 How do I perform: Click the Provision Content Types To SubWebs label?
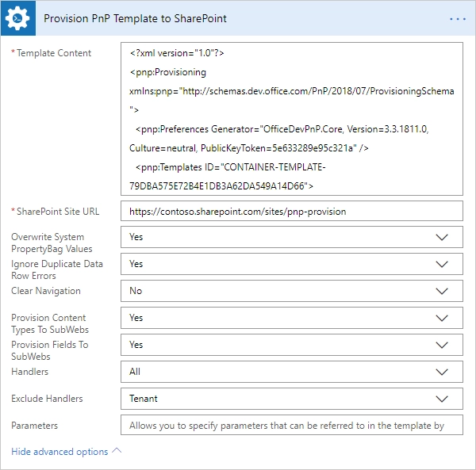50,323
